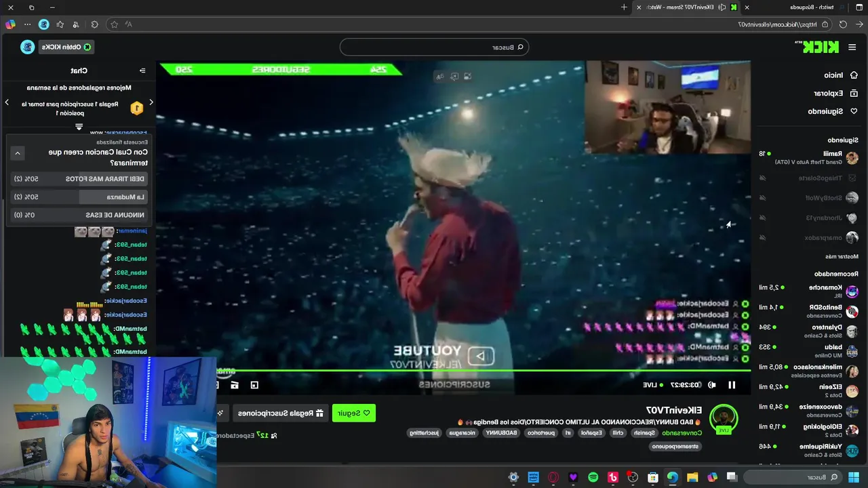The height and width of the screenshot is (488, 868).
Task: Collapse the Chat panel
Action: click(142, 70)
